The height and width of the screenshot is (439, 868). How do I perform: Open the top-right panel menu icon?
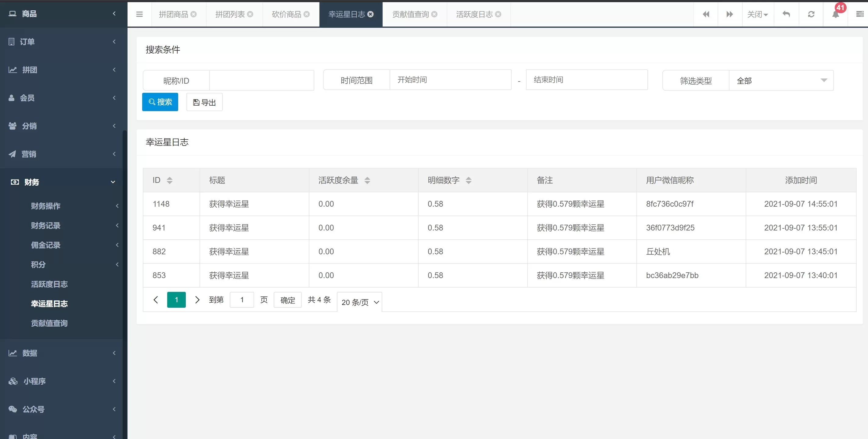coord(859,14)
